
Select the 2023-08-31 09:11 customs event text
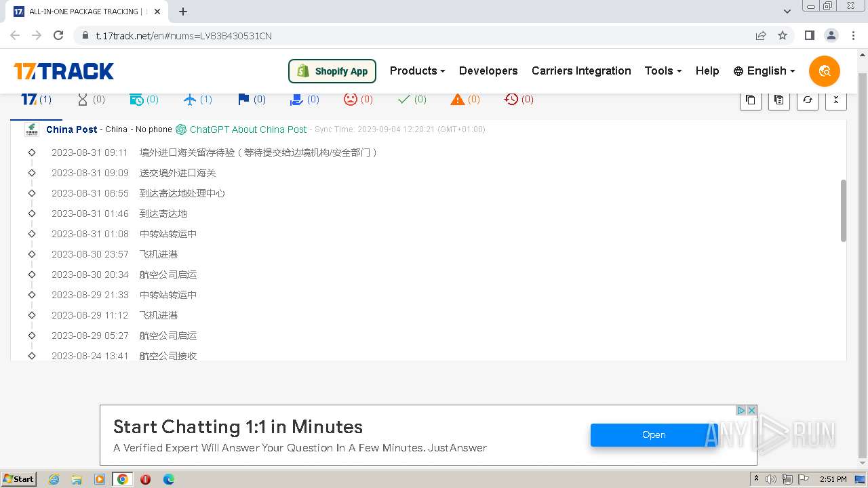(x=258, y=152)
